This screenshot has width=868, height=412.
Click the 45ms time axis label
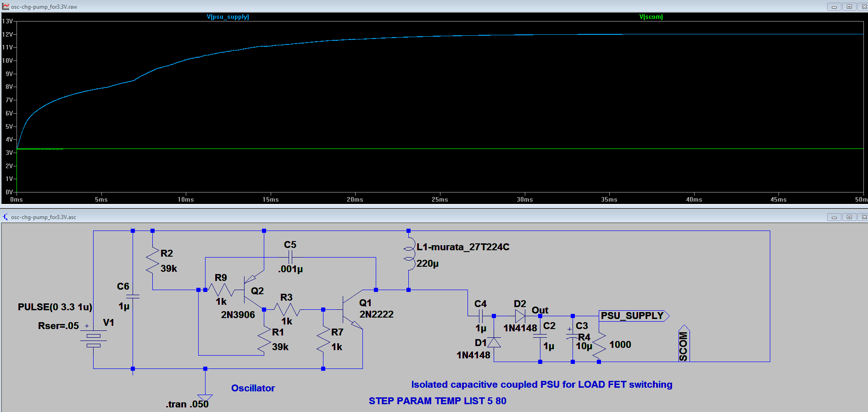point(779,199)
